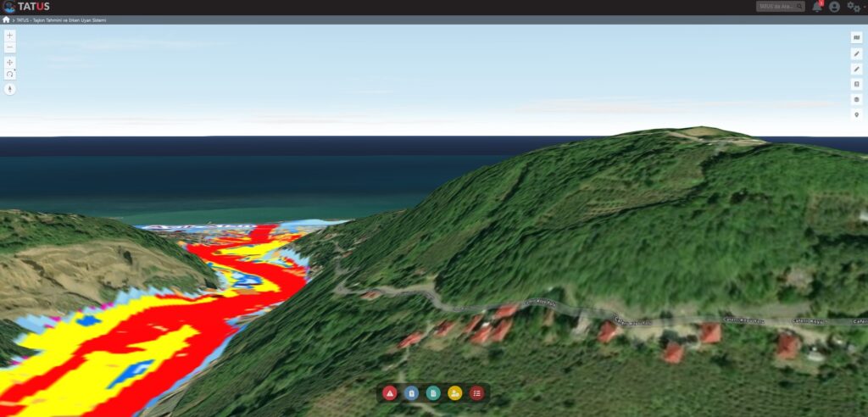
Task: Click the upper pencil drawing tool
Action: tap(856, 53)
